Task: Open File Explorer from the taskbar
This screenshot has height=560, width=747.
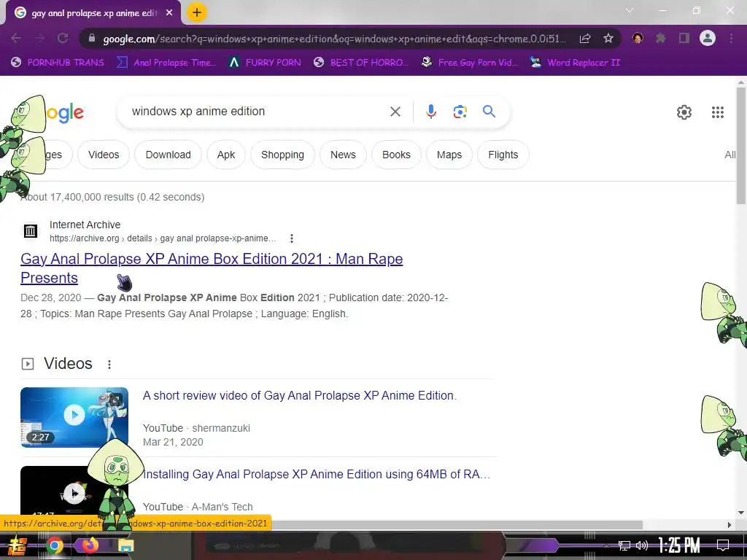Action: pos(125,545)
